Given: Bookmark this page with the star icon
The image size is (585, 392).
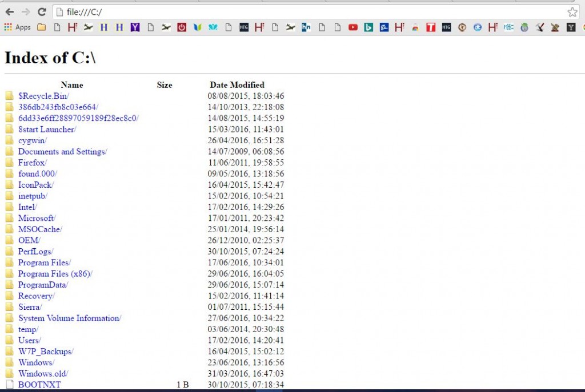Looking at the screenshot, I should coord(572,12).
